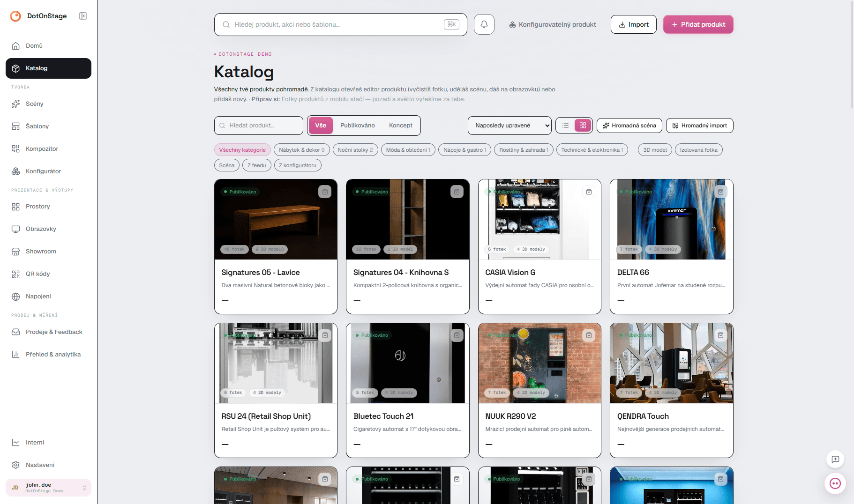Image resolution: width=854 pixels, height=504 pixels.
Task: Toggle the Noční stolky category chip
Action: click(355, 150)
